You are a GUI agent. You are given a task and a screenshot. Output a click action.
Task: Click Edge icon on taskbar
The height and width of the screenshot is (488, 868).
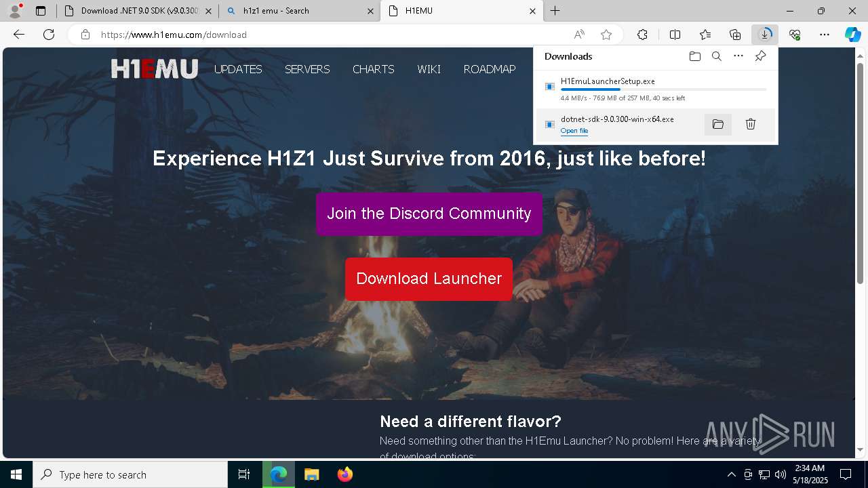(279, 474)
